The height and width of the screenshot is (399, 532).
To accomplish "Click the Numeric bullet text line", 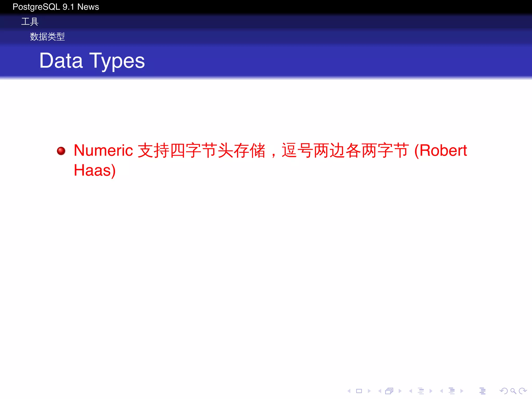I will (x=270, y=150).
